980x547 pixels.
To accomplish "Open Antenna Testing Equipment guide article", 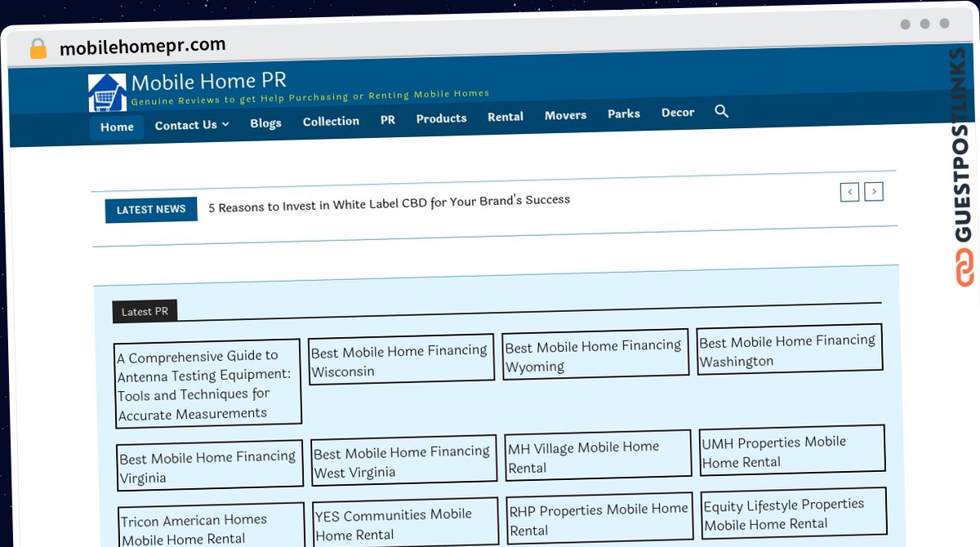I will (207, 385).
